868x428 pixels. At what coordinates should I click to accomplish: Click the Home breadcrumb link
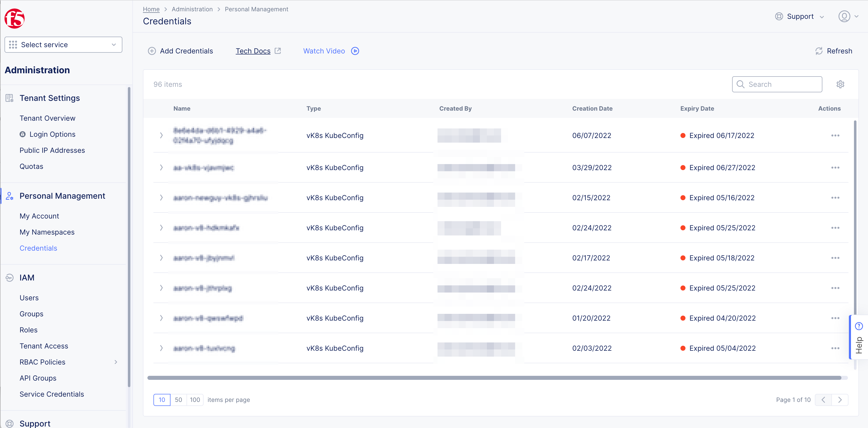pos(151,9)
